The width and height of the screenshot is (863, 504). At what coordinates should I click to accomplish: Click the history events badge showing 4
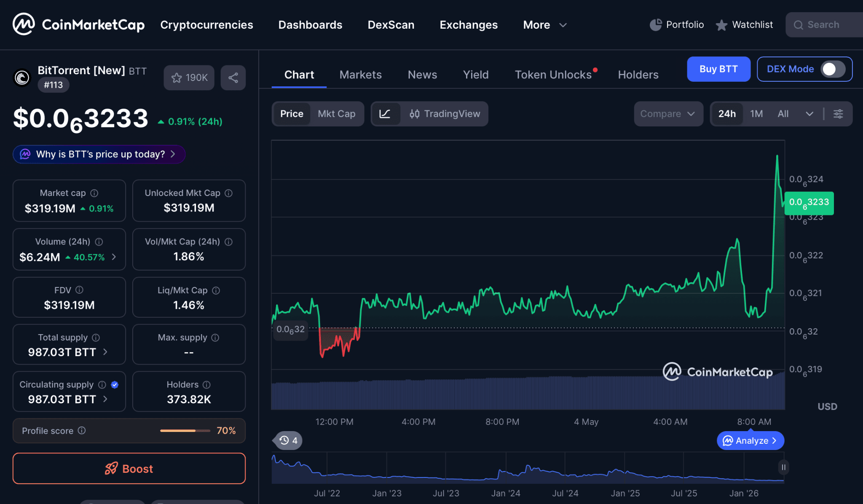[288, 440]
